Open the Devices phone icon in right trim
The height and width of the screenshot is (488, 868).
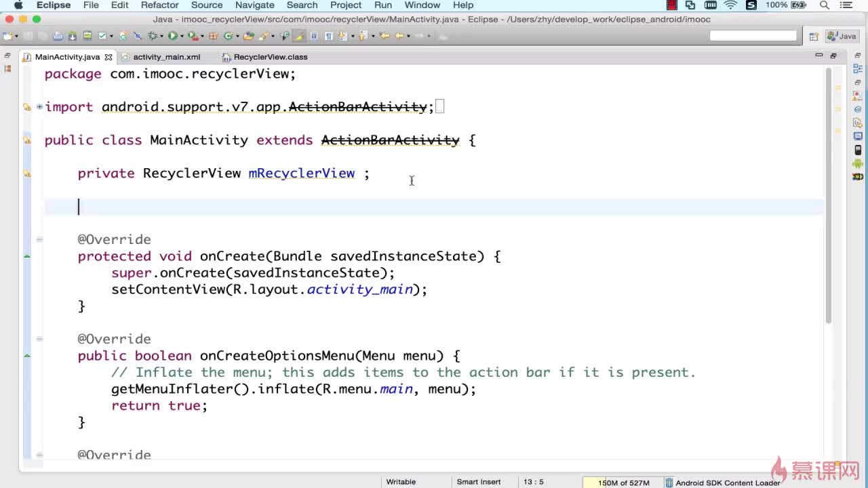click(x=858, y=150)
